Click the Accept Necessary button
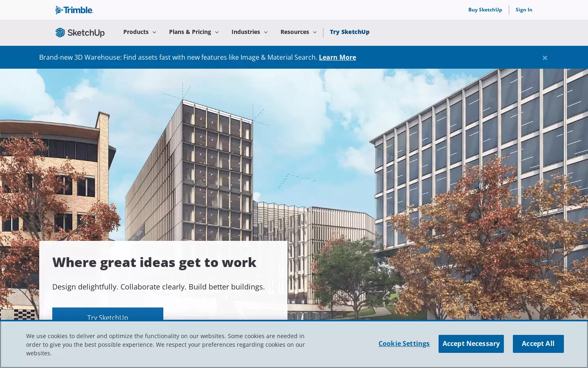588x368 pixels. coord(471,344)
